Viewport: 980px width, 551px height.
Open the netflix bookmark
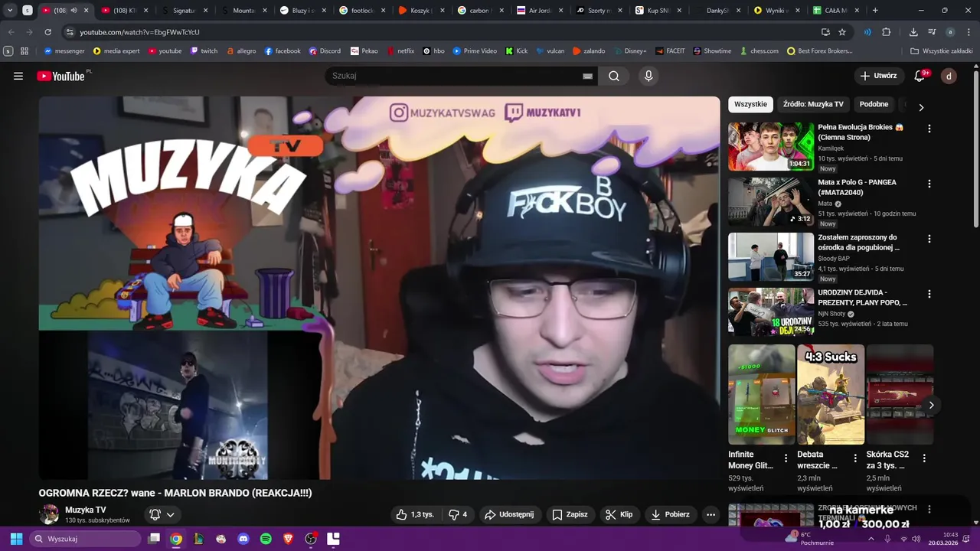click(x=400, y=51)
